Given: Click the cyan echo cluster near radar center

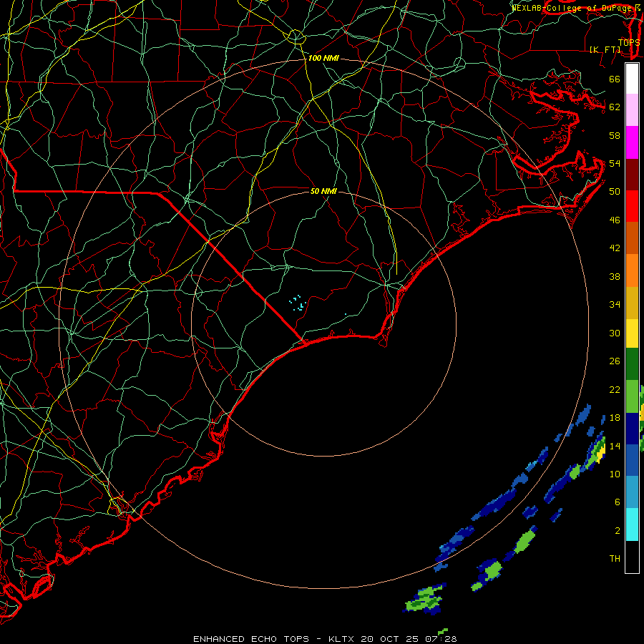Looking at the screenshot, I should [298, 303].
